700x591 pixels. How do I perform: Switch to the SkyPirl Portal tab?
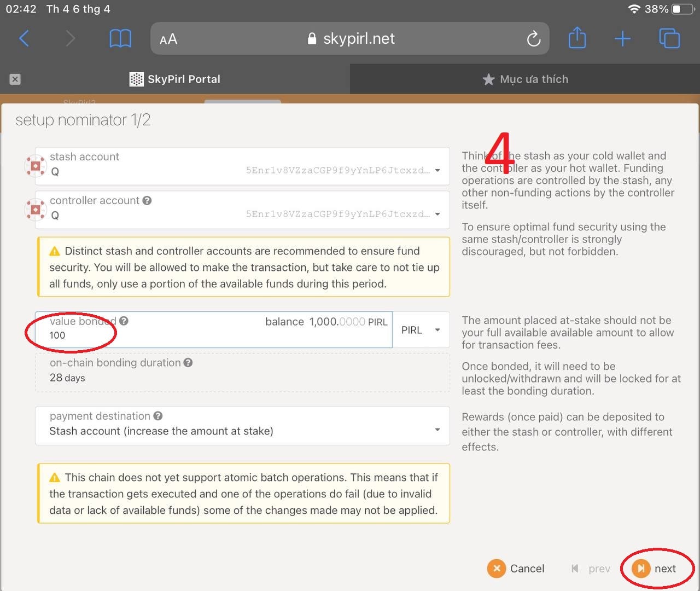[x=175, y=79]
